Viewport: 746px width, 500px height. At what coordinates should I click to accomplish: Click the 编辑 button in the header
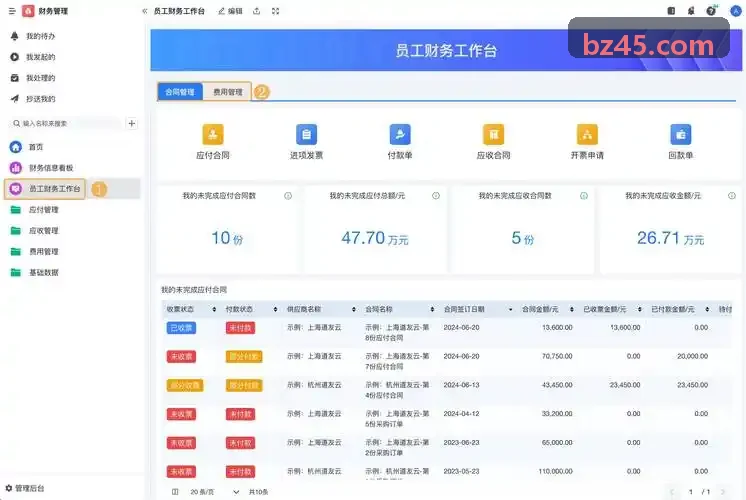coord(230,11)
